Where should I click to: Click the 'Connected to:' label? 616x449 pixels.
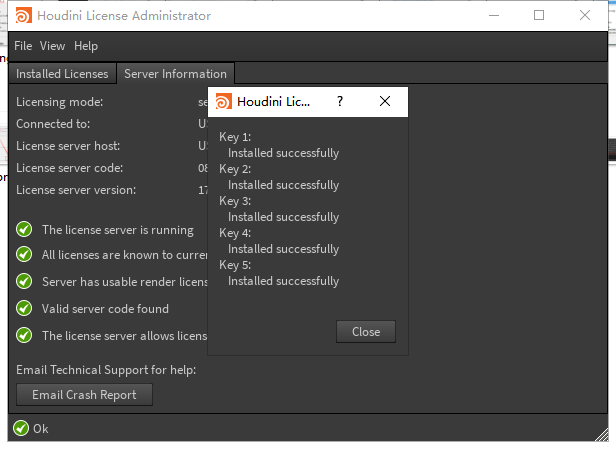(x=53, y=124)
